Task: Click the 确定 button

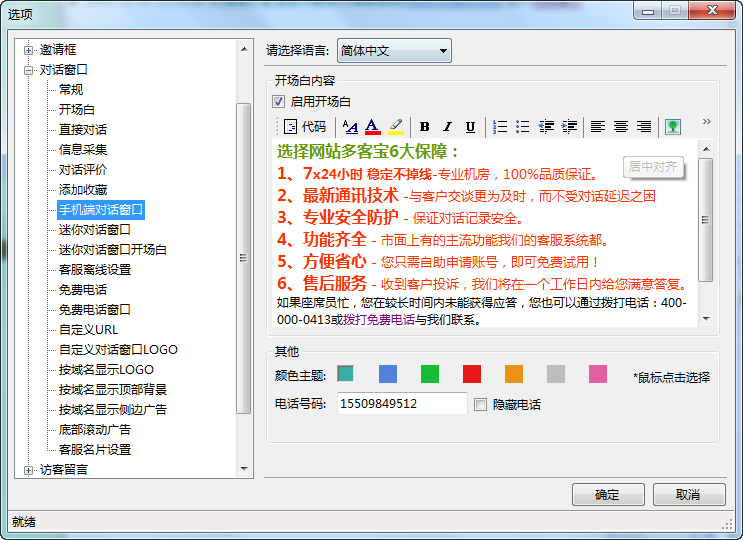Action: 607,495
